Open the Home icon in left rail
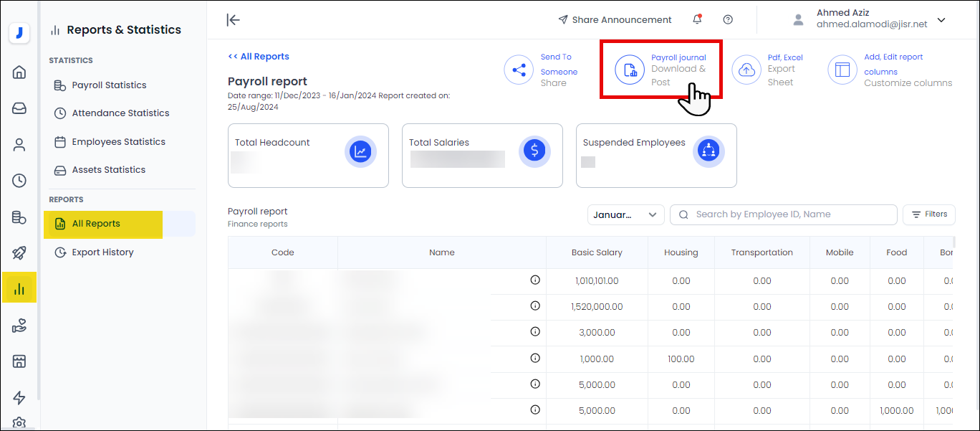The height and width of the screenshot is (431, 980). click(19, 72)
